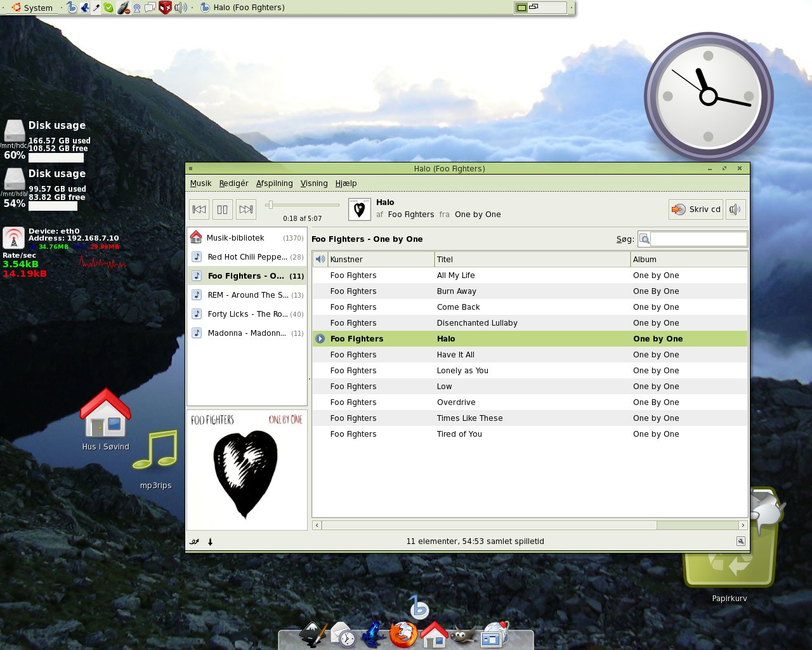Select the Foo Fighters playlist in sidebar
812x650 pixels.
coord(247,276)
